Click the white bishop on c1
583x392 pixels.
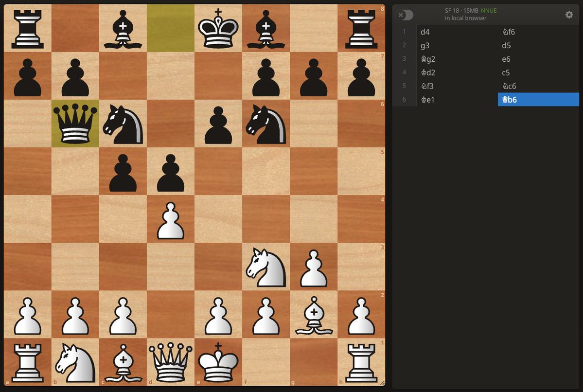click(123, 362)
